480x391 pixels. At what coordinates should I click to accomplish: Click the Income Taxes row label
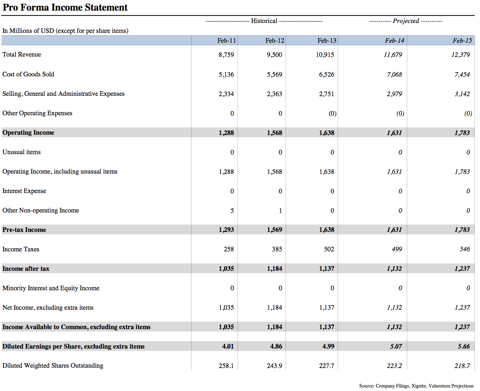point(21,249)
